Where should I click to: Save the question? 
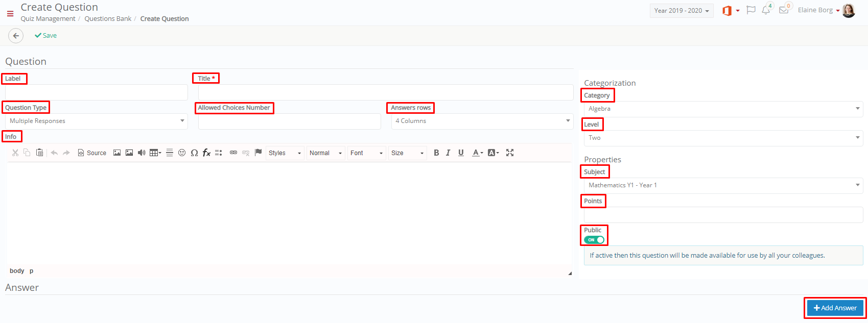point(45,36)
